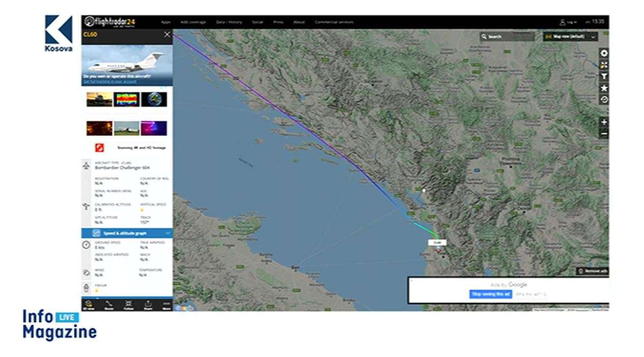Click the CL60 callsign header

(90, 35)
